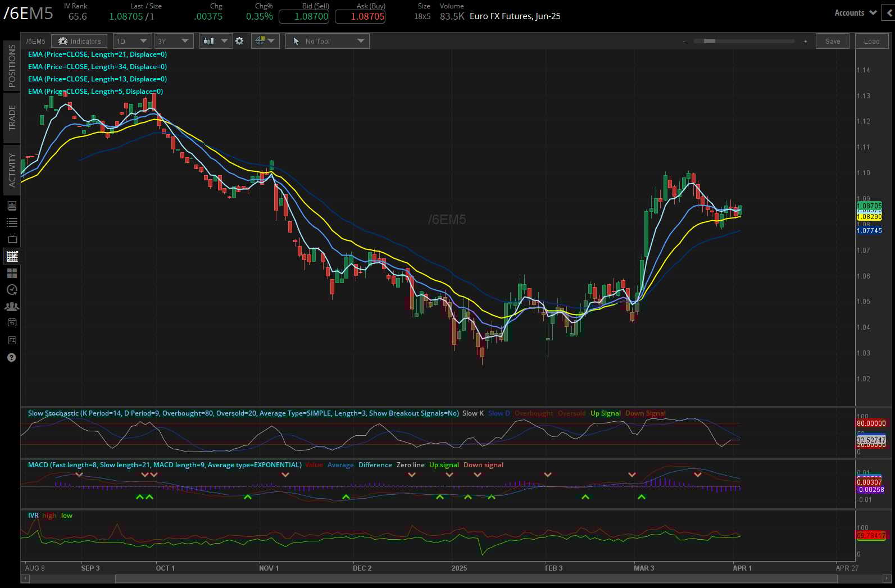Click the yellow 1.08290 EMA price label
The width and height of the screenshot is (895, 588).
(869, 217)
